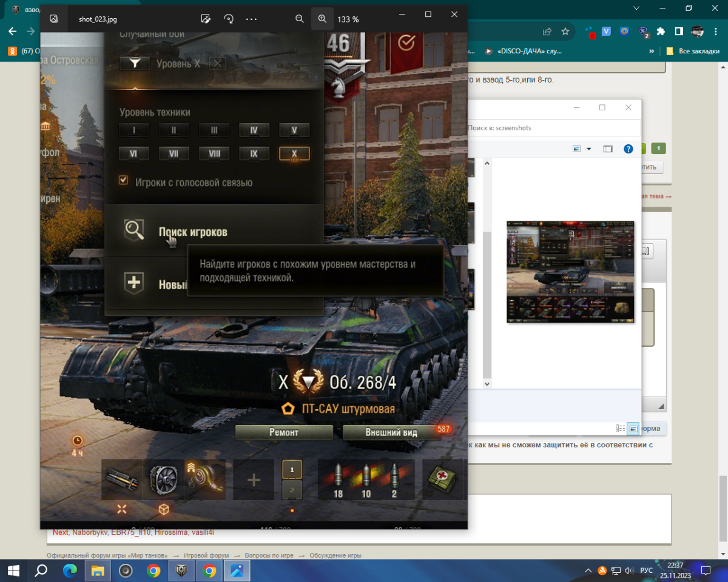Open Photos app from taskbar
The image size is (728, 582).
237,570
